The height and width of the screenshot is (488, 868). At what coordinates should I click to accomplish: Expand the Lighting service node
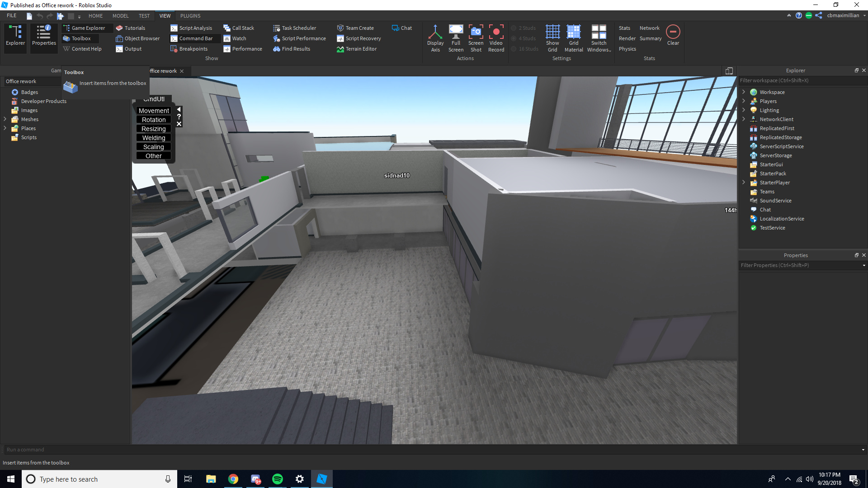[x=744, y=110]
